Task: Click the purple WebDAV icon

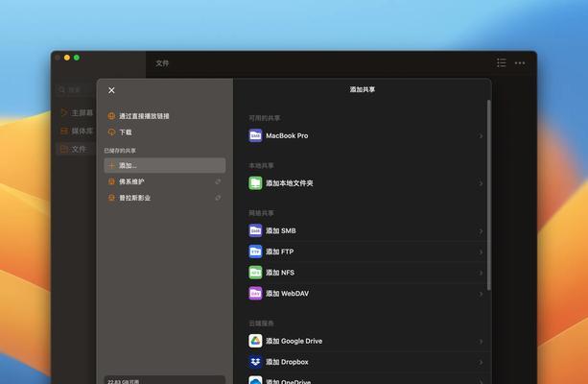Action: tap(255, 293)
